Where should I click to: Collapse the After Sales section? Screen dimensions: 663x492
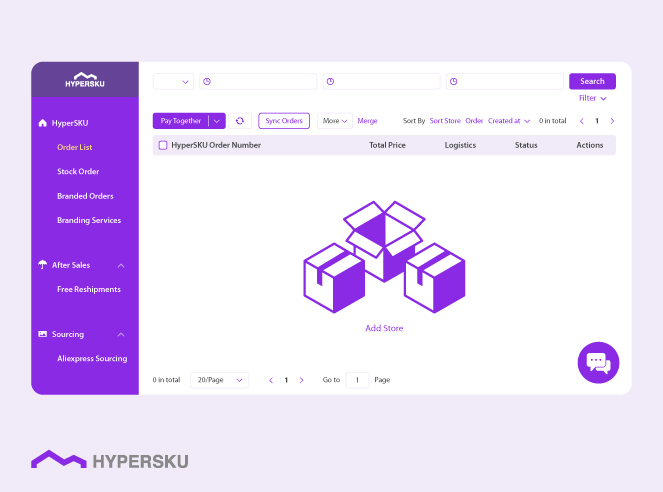[x=121, y=265]
